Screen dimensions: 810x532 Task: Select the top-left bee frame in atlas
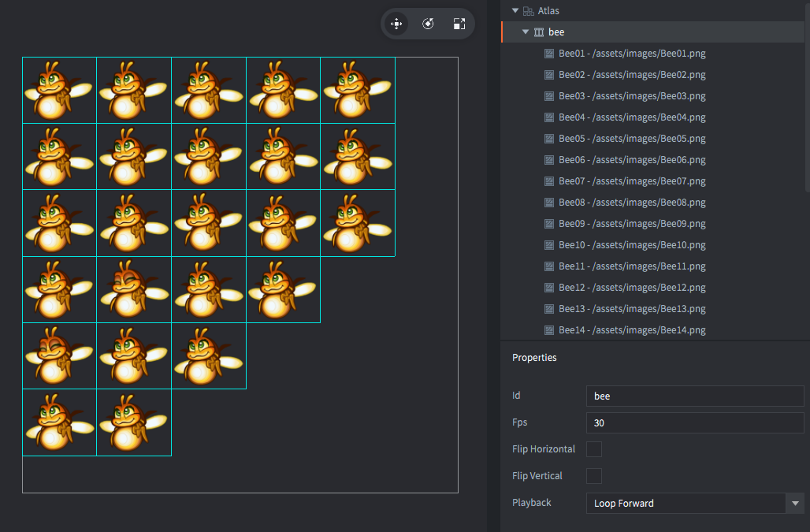coord(59,90)
